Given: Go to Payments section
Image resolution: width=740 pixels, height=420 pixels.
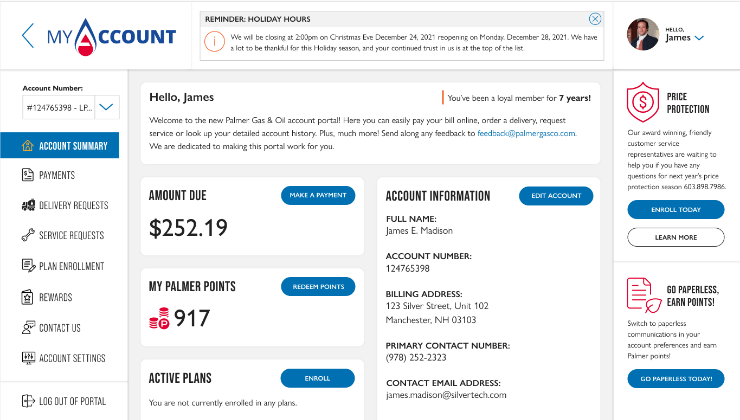Looking at the screenshot, I should [x=56, y=175].
